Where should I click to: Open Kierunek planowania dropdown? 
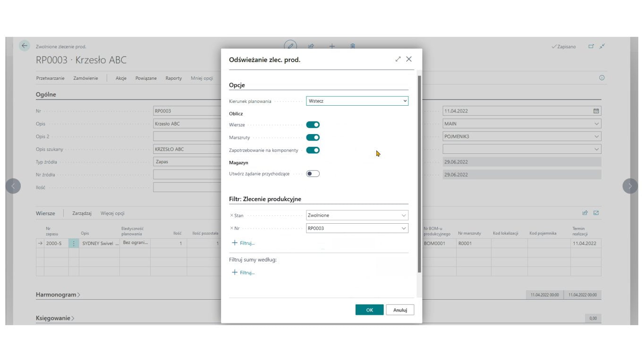(357, 101)
